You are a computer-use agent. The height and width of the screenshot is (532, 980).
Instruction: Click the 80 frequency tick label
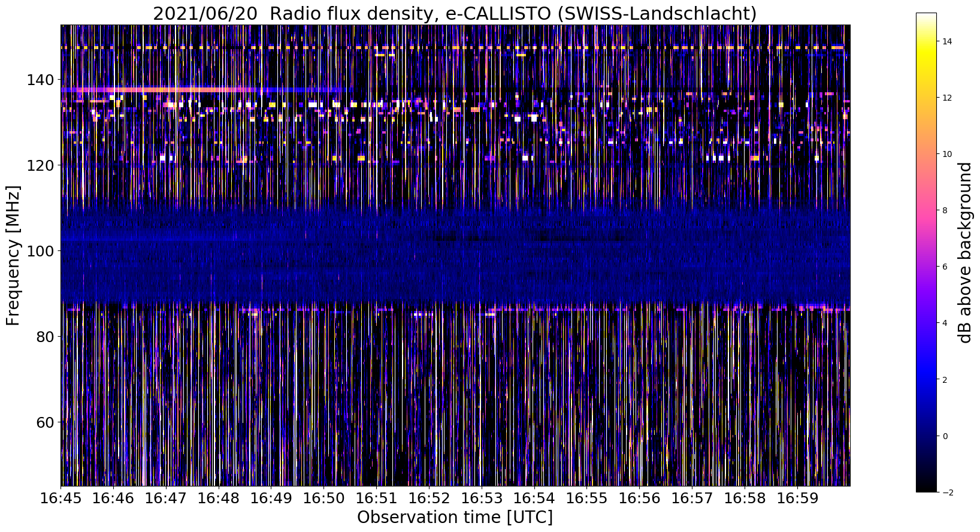46,337
